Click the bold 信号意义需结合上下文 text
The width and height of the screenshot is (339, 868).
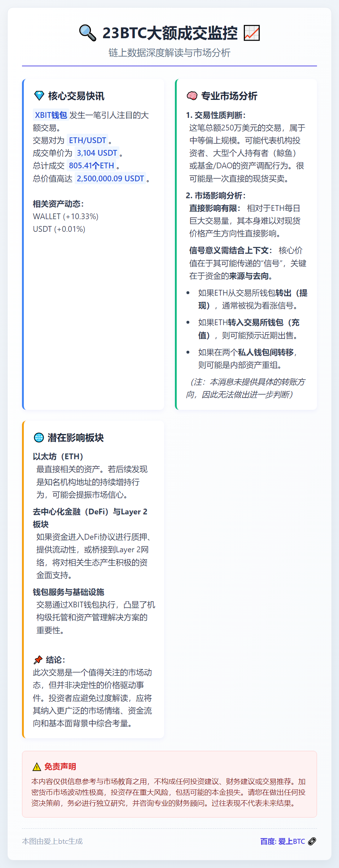point(230,250)
